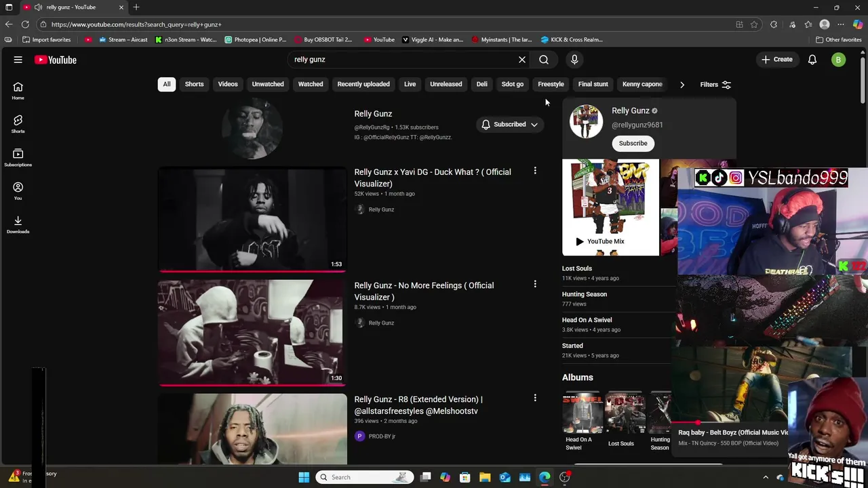Subscribe to Relly Gunz artist card
Image resolution: width=868 pixels, height=488 pixels.
coord(633,143)
